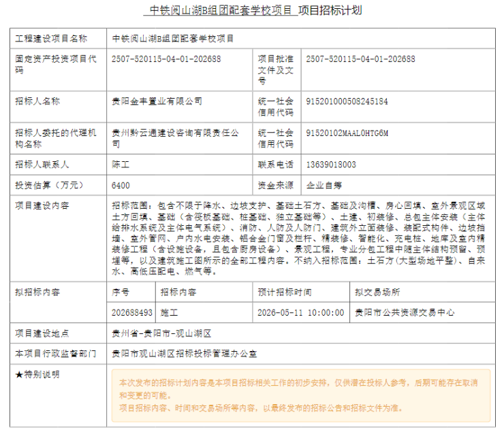Viewport: 504px width, 432px height.
Task: Click the 资金来源 label
Action: click(x=276, y=185)
